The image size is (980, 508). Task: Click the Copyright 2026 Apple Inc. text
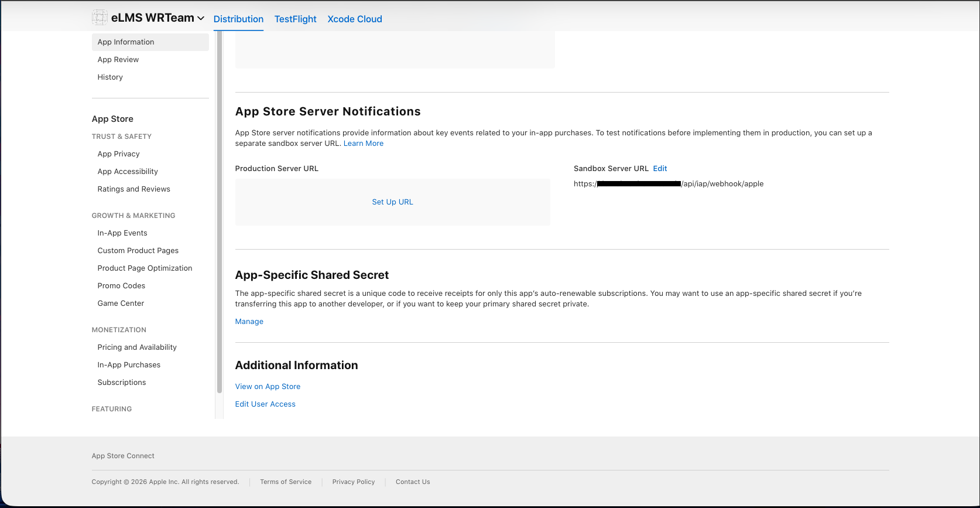165,482
